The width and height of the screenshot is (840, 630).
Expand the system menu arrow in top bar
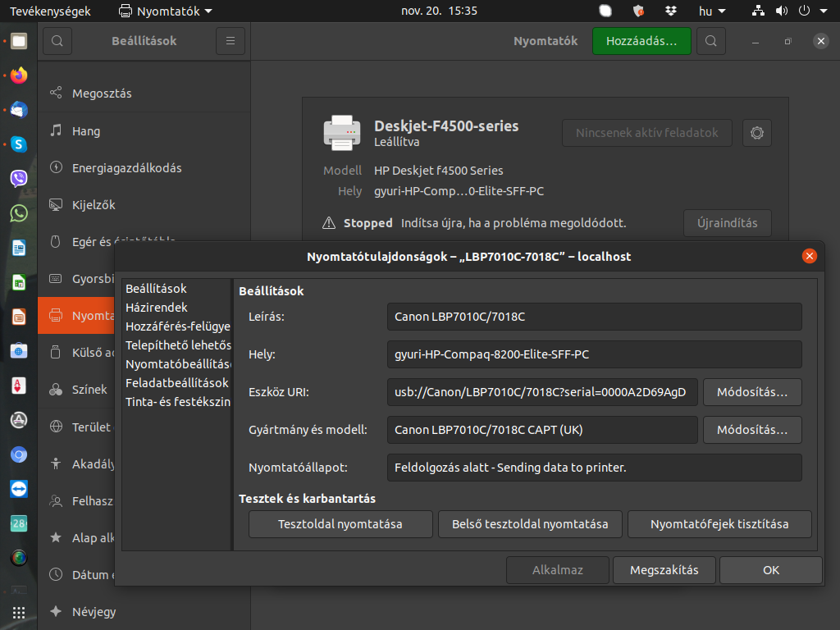824,11
